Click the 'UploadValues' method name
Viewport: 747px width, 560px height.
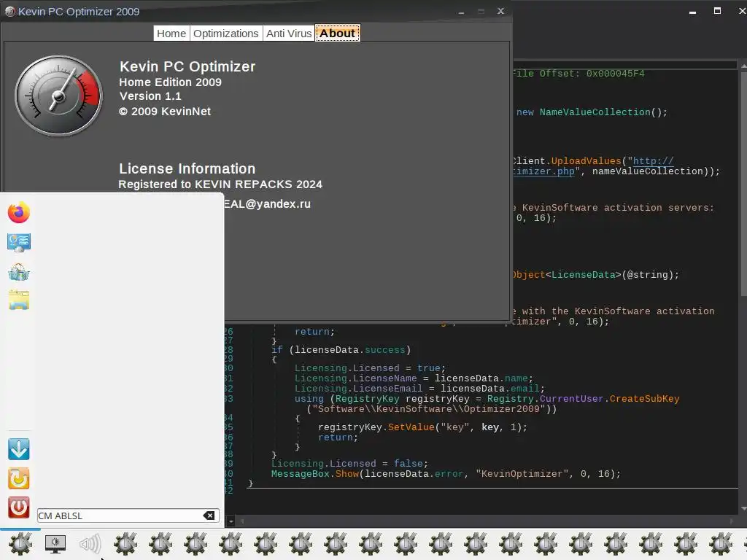pos(586,161)
